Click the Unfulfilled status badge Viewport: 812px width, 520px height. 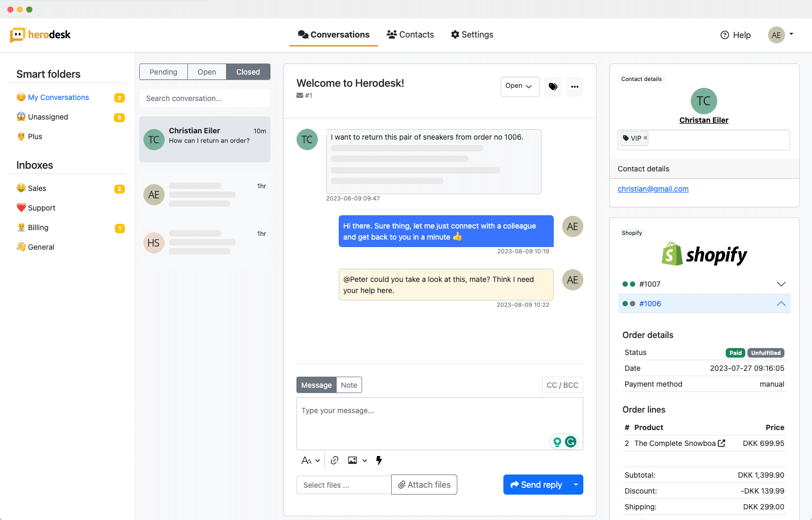tap(766, 353)
